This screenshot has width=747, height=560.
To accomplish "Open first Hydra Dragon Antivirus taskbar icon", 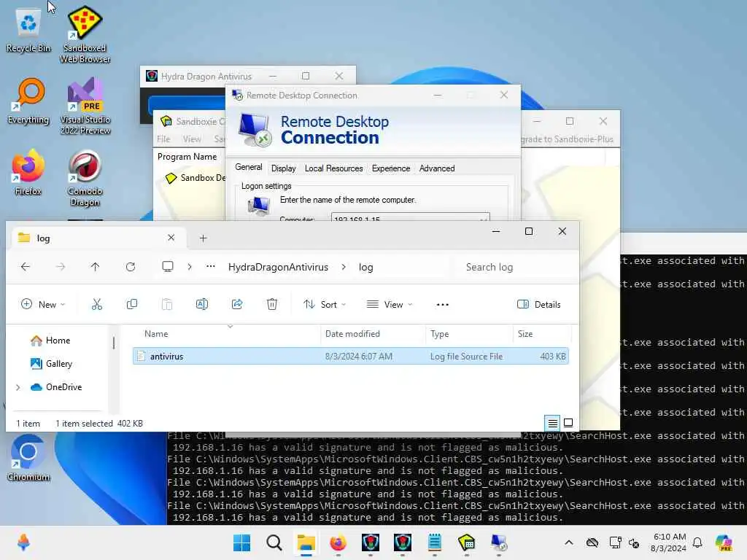I will pyautogui.click(x=371, y=542).
